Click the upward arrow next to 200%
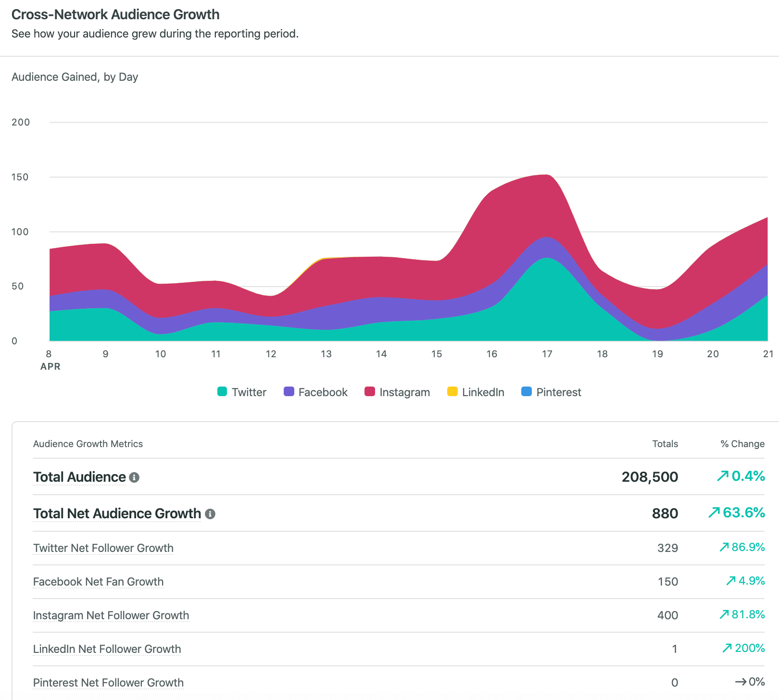Screen dimensions: 779x700 [728, 648]
